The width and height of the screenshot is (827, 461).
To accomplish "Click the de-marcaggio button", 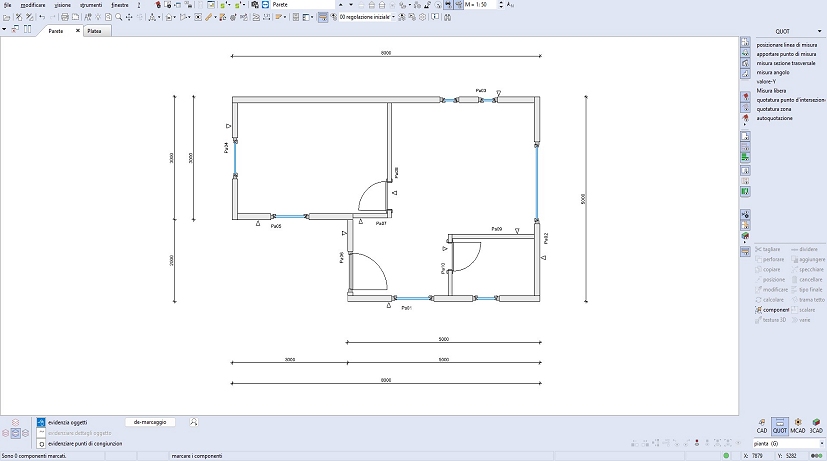I will 149,422.
